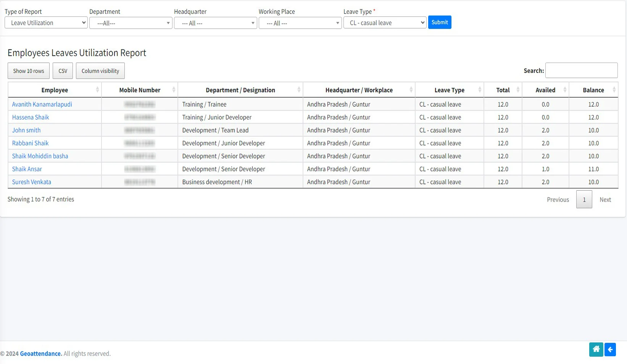Open Column visibility options
Screen dimensions: 627x364
pos(100,71)
